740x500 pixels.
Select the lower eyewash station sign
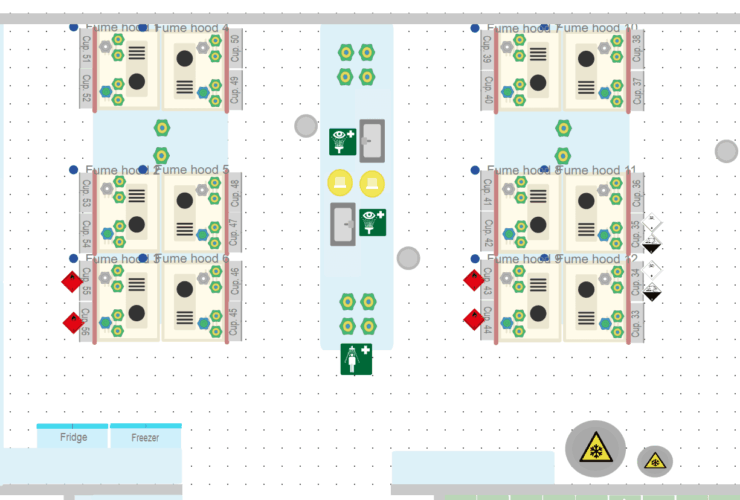(x=373, y=222)
